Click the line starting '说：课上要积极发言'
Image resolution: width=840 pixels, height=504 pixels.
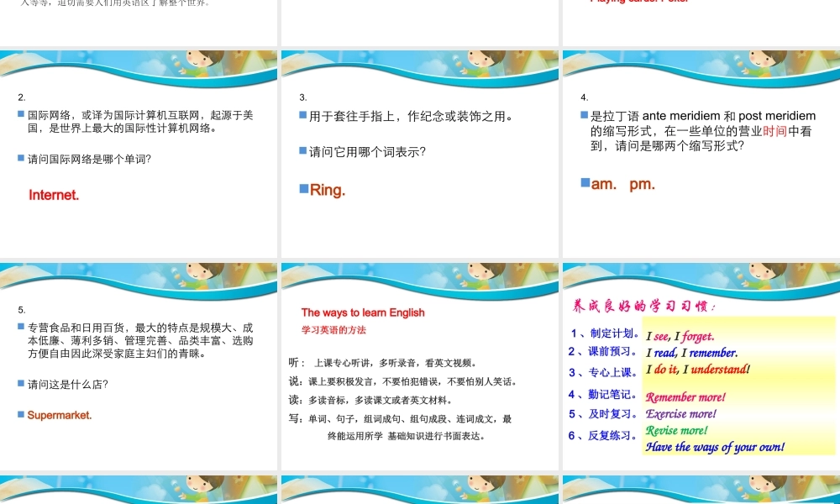pyautogui.click(x=402, y=382)
